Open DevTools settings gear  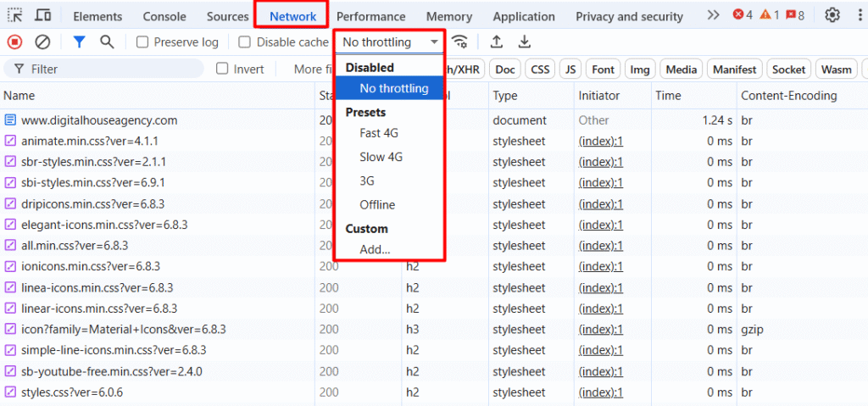point(832,15)
